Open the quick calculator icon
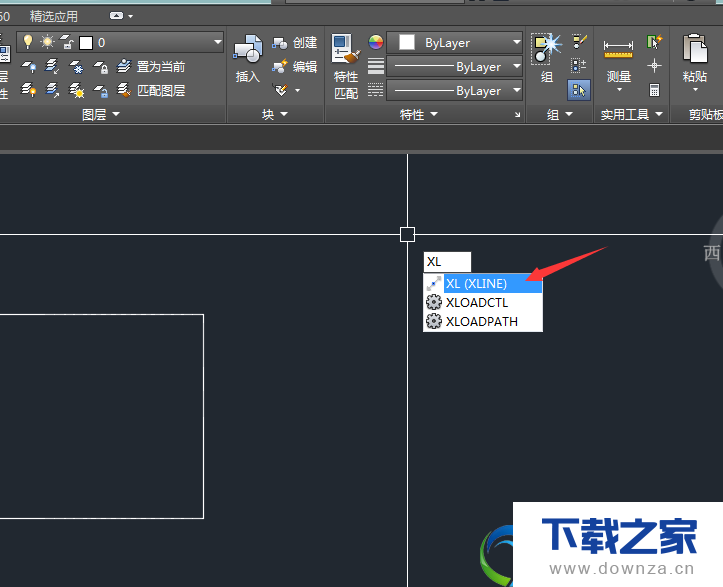Viewport: 723px width, 587px height. [x=654, y=90]
